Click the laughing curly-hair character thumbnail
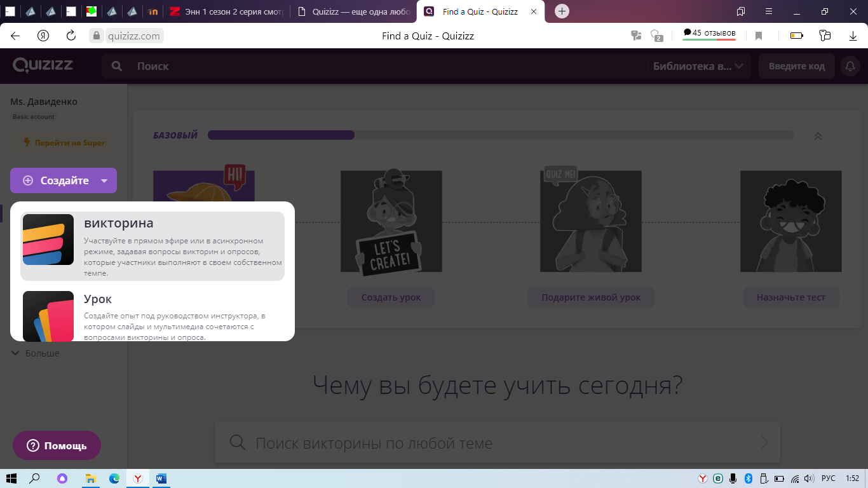Viewport: 868px width, 488px height. (x=791, y=221)
